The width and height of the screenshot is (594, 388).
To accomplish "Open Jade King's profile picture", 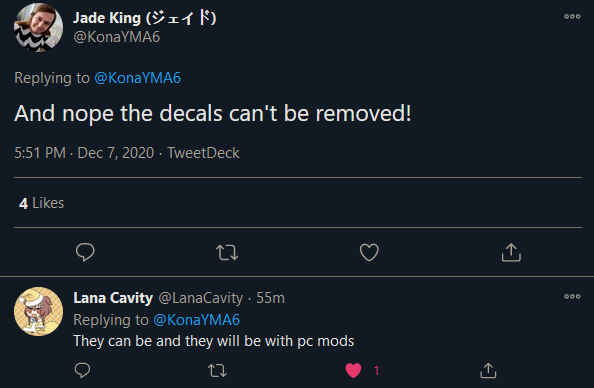I will tap(38, 28).
